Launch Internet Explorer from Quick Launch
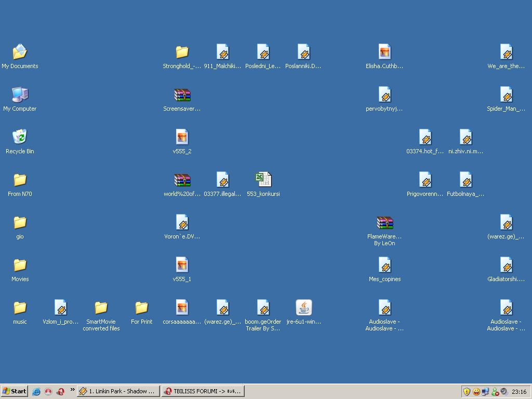 pyautogui.click(x=36, y=391)
